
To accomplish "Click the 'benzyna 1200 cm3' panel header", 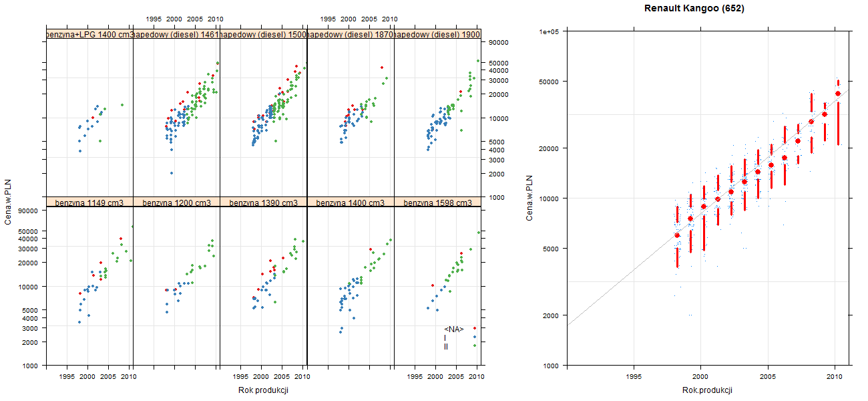I will pos(177,203).
